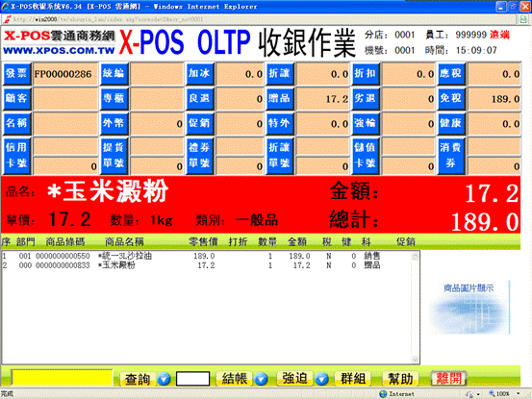Screen dimensions: 532x399
Task: Click the small white quantity box
Action: (x=192, y=379)
